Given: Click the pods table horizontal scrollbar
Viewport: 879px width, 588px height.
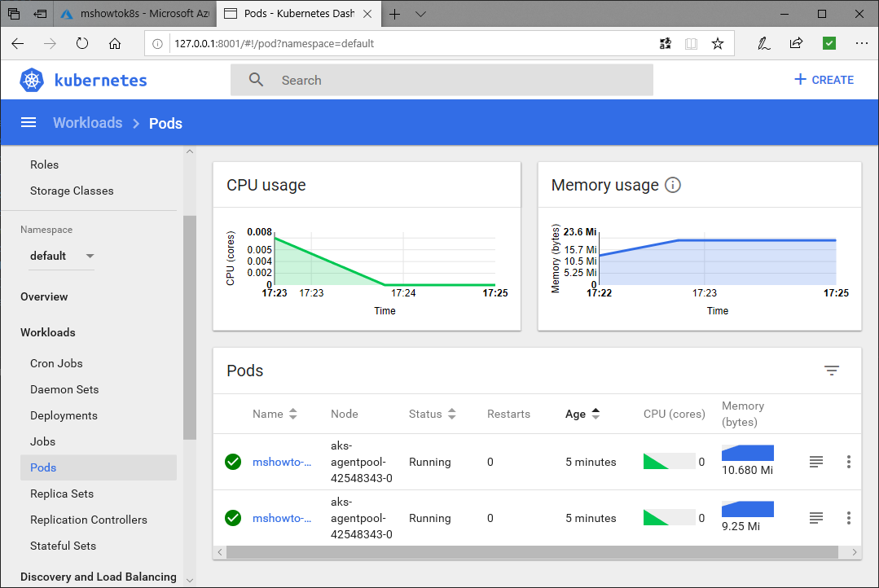Looking at the screenshot, I should click(532, 552).
